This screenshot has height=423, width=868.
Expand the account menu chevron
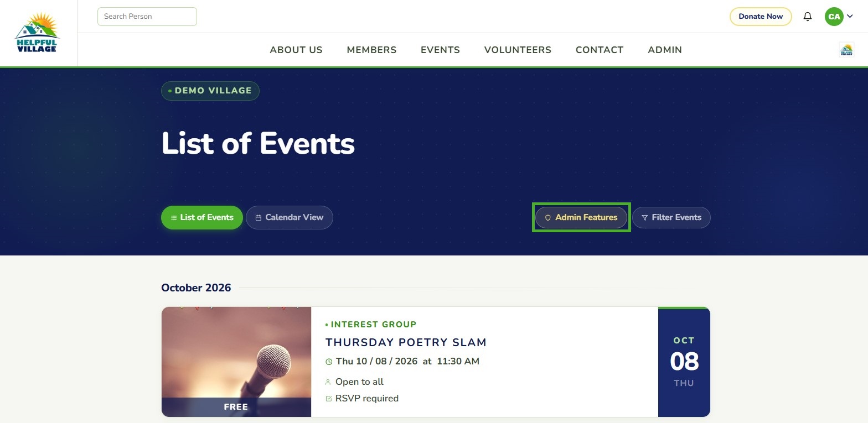pos(850,17)
